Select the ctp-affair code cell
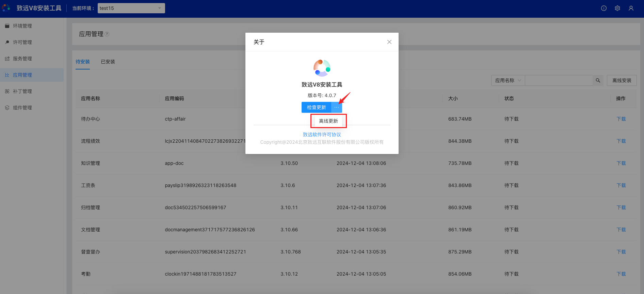644x294 pixels. [x=175, y=119]
